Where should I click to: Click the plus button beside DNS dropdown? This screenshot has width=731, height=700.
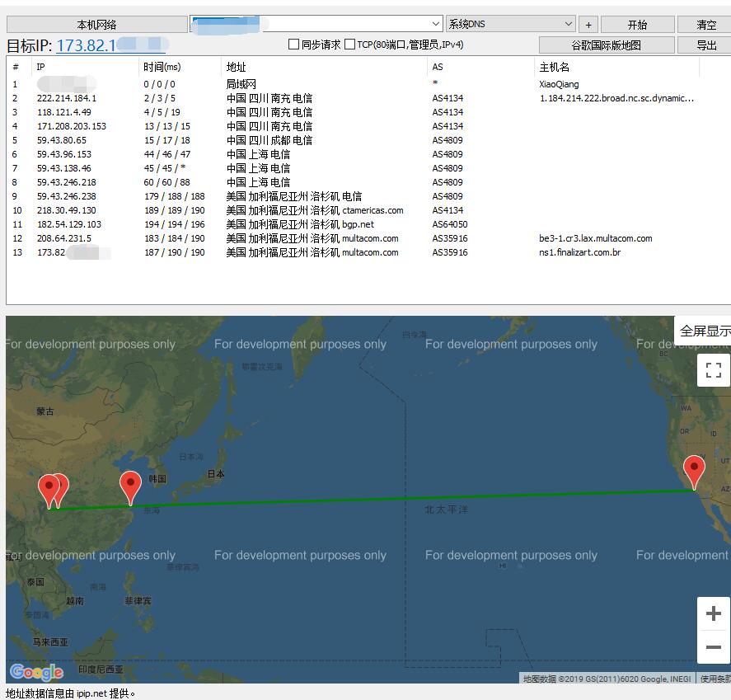(x=588, y=25)
